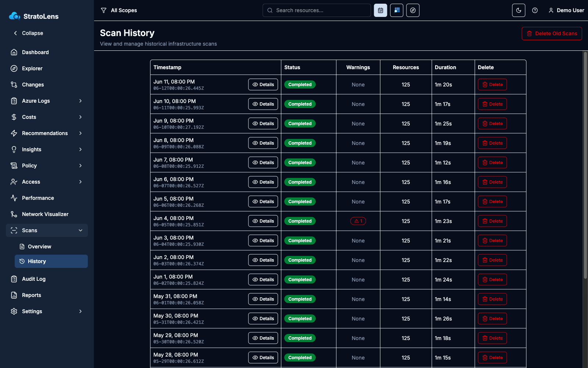
Task: Click trash icon for Jun 6 scan
Action: pos(485,182)
